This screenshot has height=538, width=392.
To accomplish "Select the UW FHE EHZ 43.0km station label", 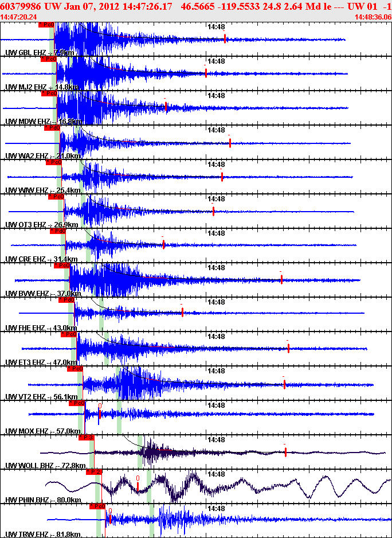I will click(x=41, y=328).
